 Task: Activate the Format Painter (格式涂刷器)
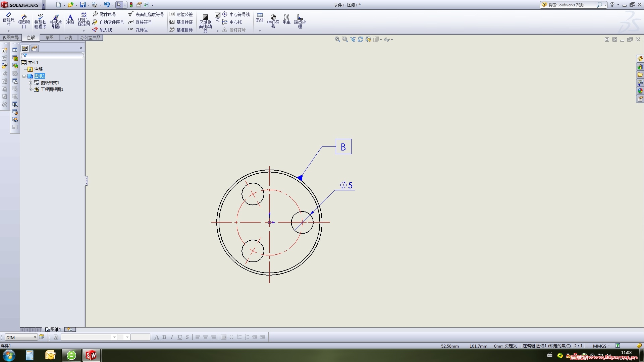(x=56, y=21)
